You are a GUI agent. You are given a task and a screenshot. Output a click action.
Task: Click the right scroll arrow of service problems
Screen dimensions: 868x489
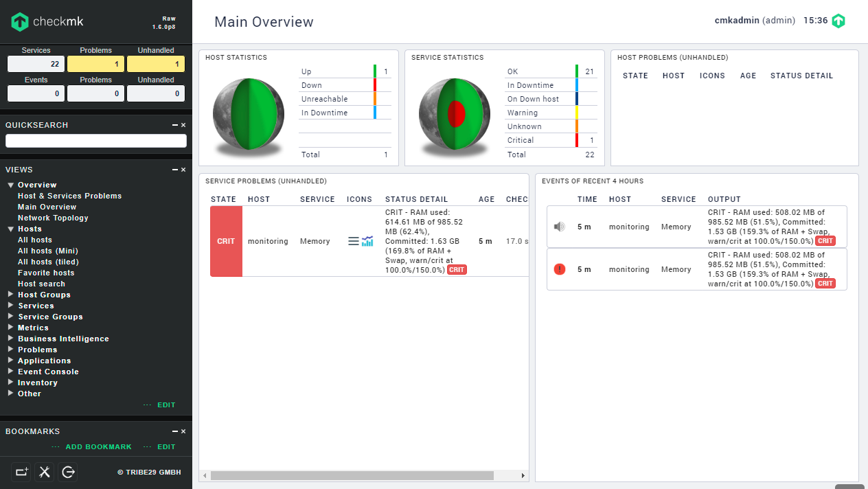pyautogui.click(x=523, y=475)
